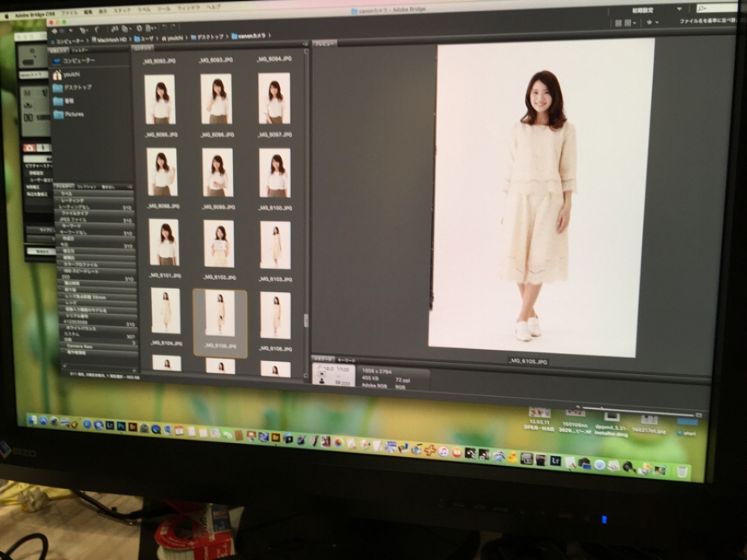The image size is (747, 560).
Task: Switch to the フォルダー panel tab
Action: point(80,50)
